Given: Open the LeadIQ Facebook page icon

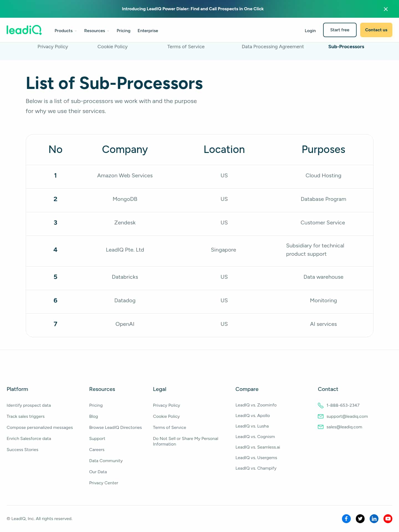Looking at the screenshot, I should (346, 518).
